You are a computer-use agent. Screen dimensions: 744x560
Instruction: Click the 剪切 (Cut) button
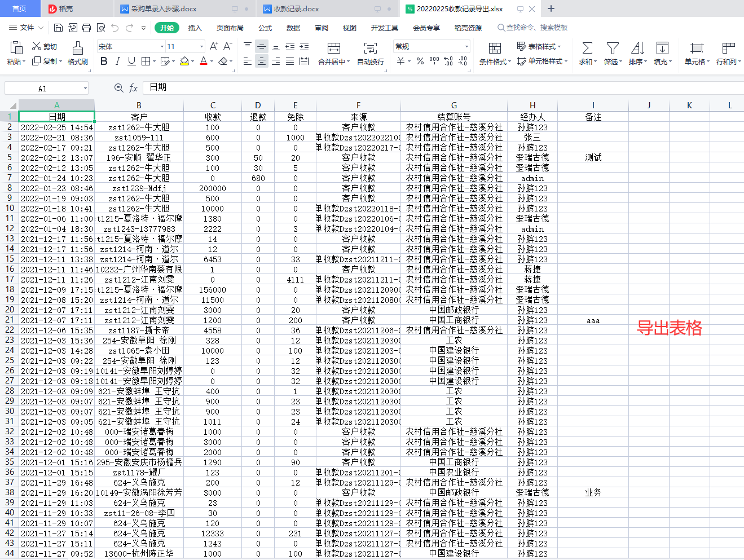click(x=45, y=46)
